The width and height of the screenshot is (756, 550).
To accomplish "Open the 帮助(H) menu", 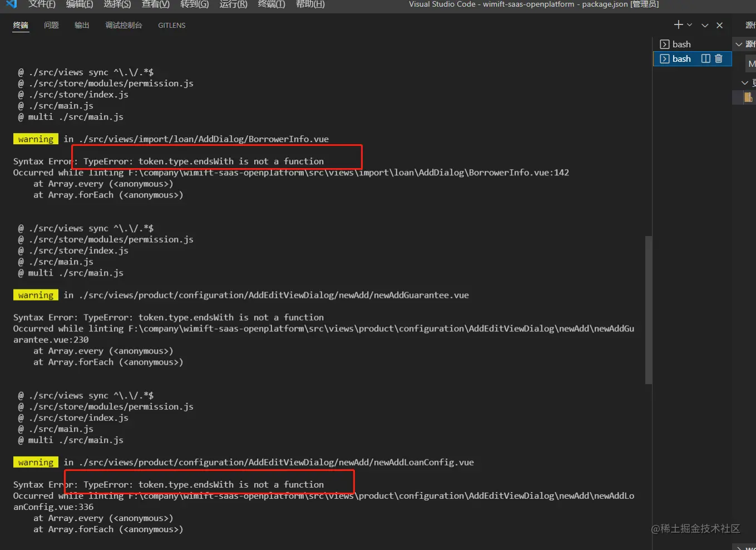I will [x=310, y=4].
